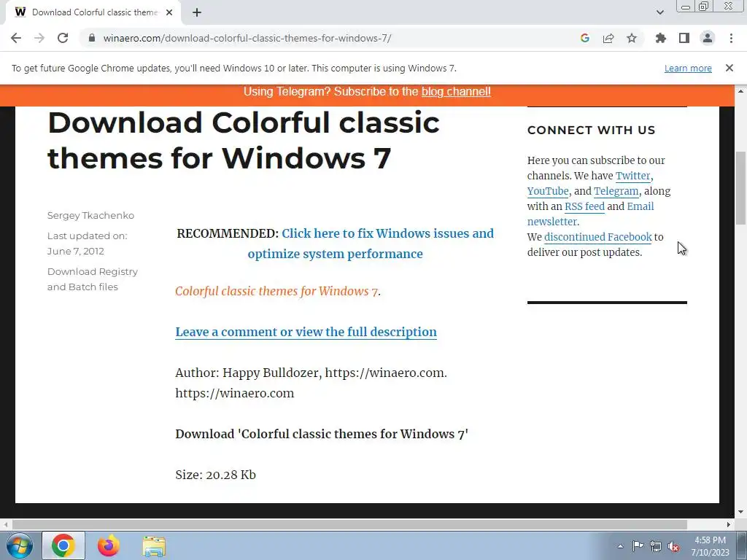Screen dimensions: 747x560
Task: Click the page title heading
Action: click(x=244, y=140)
